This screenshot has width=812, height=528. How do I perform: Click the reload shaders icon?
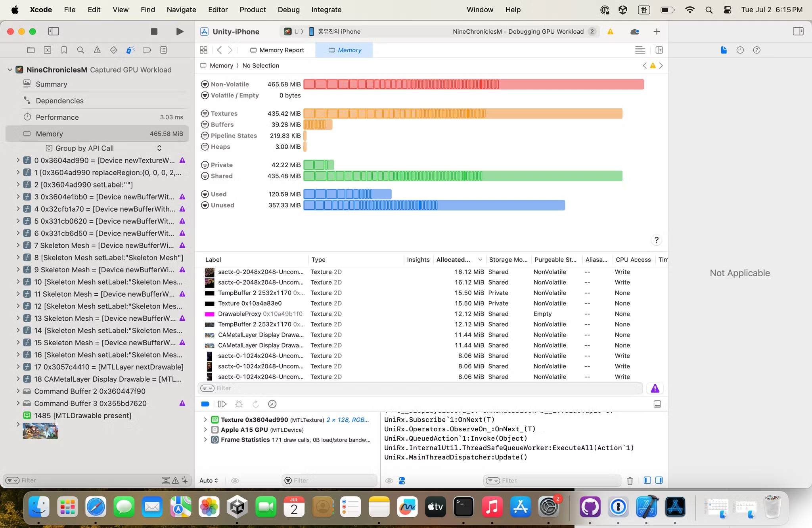click(x=255, y=404)
